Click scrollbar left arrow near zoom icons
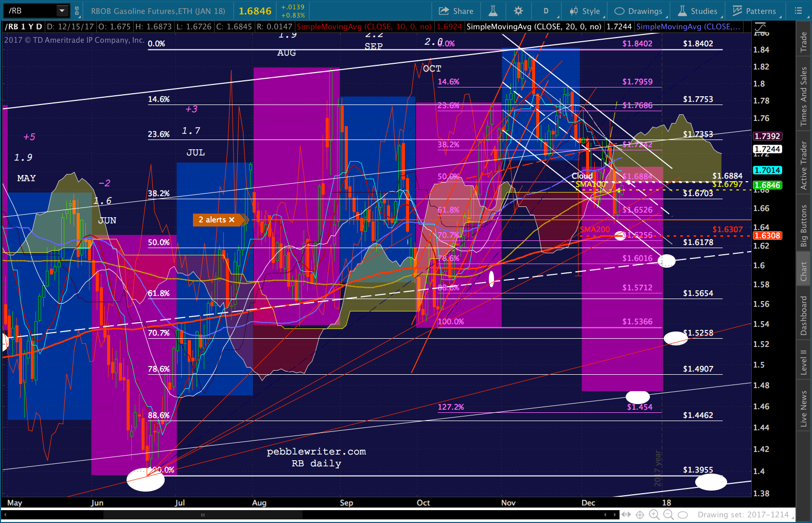Image resolution: width=812 pixels, height=523 pixels. (x=606, y=515)
